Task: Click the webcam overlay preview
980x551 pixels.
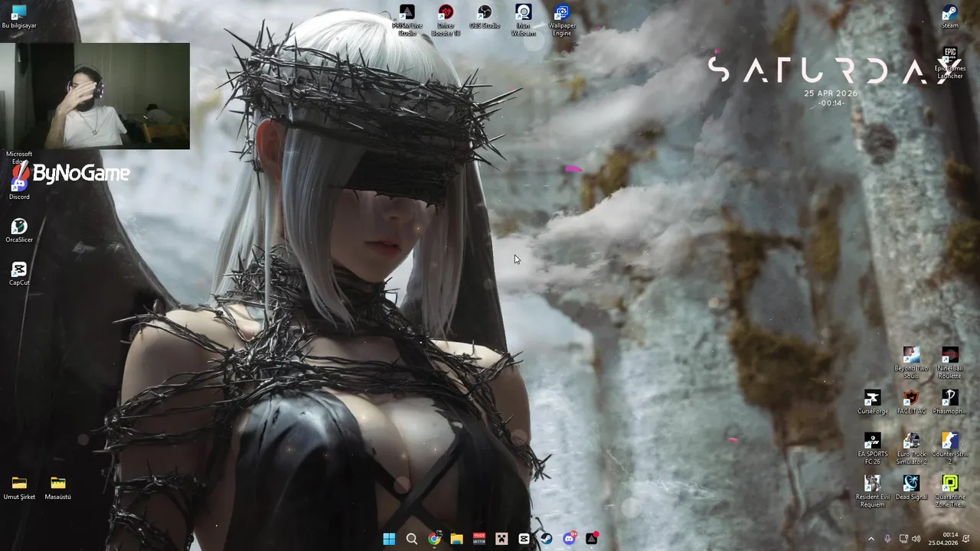Action: (x=95, y=96)
